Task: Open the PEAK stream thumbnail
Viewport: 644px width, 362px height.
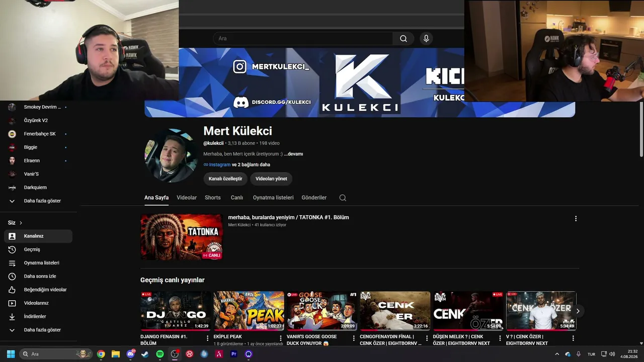Action: point(249,311)
